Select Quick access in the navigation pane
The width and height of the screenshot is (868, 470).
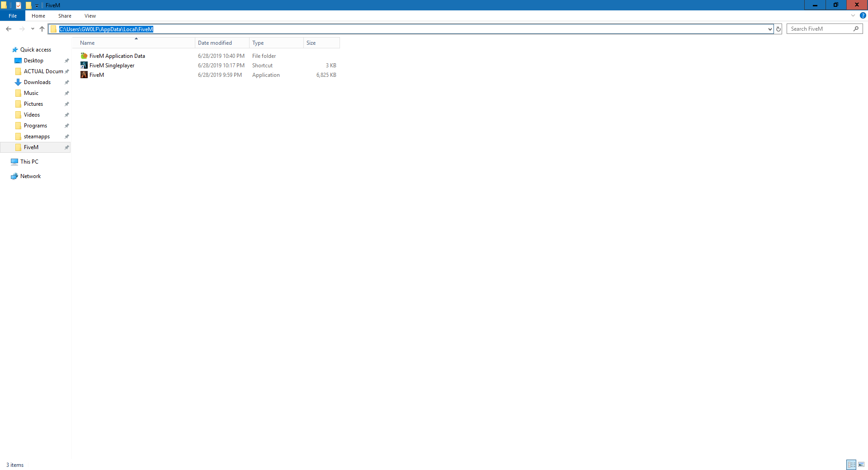click(36, 50)
